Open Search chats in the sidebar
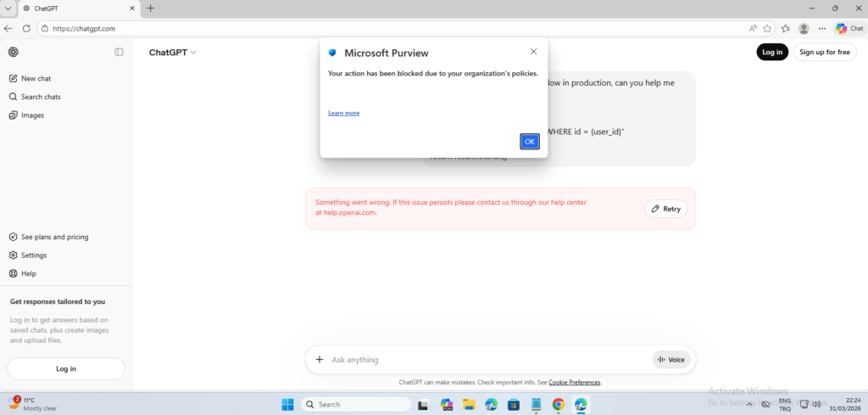The image size is (868, 415). coord(41,97)
